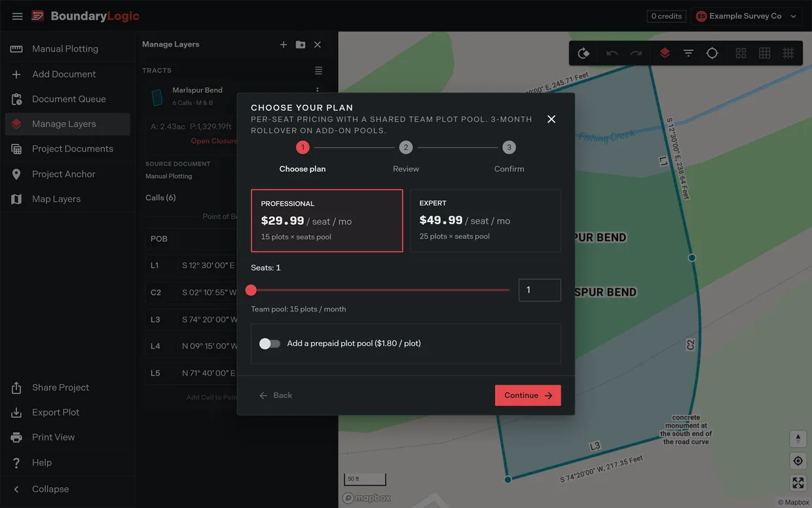Click the crosshair target icon in map toolbar
The image size is (812, 508).
[712, 53]
